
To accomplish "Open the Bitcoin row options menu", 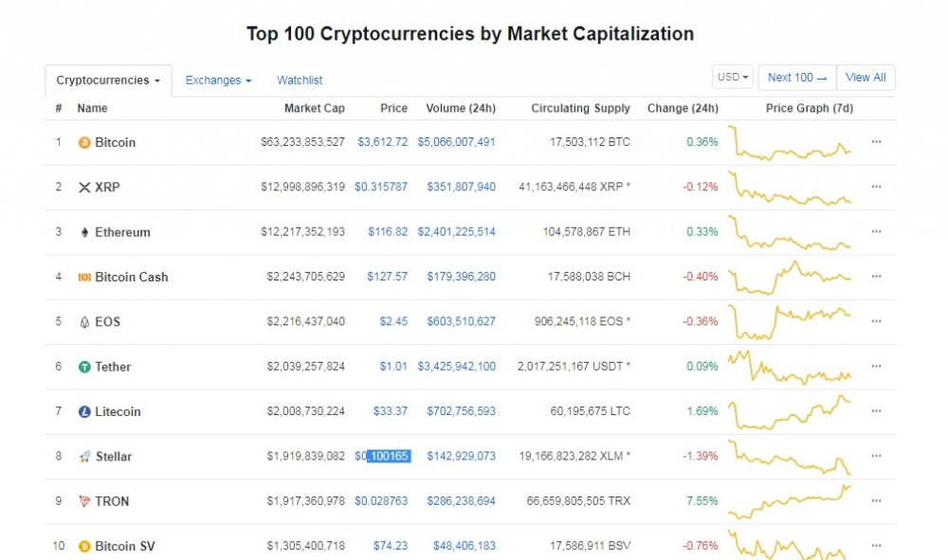I will tap(876, 142).
